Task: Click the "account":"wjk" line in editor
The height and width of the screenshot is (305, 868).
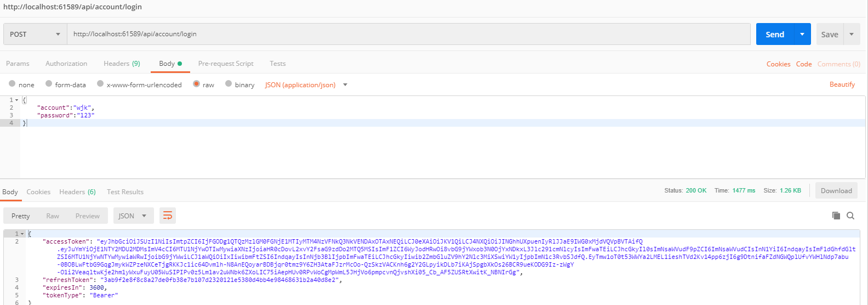Action: [66, 108]
